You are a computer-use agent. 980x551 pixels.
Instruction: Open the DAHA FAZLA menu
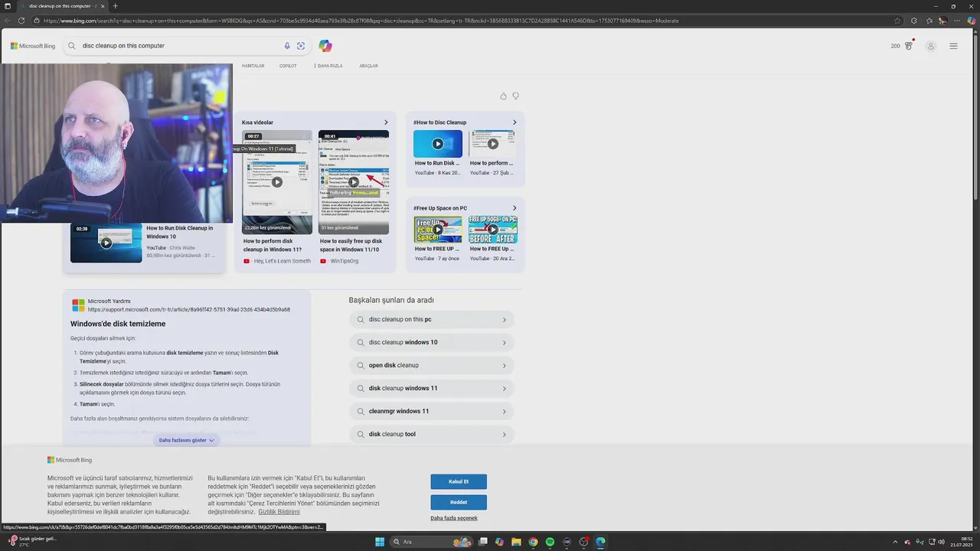[329, 66]
